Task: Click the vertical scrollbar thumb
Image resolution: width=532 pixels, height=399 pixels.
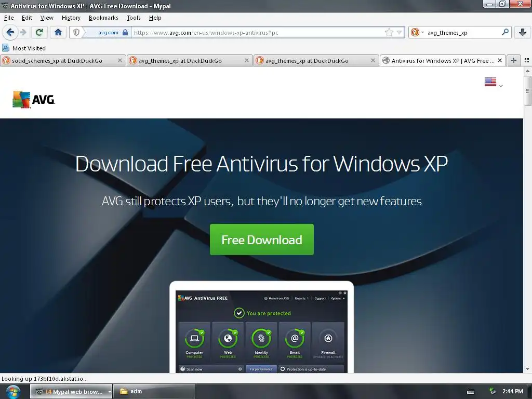Action: point(527,90)
